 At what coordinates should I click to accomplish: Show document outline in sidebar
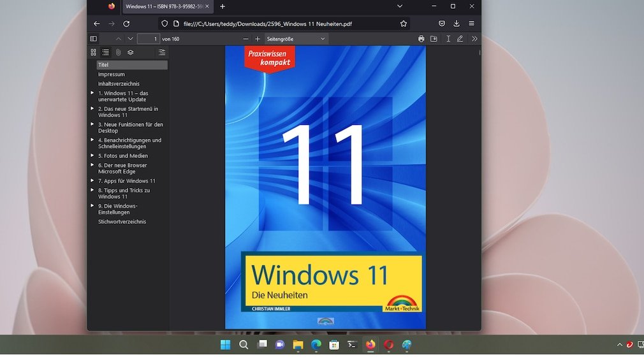(106, 52)
